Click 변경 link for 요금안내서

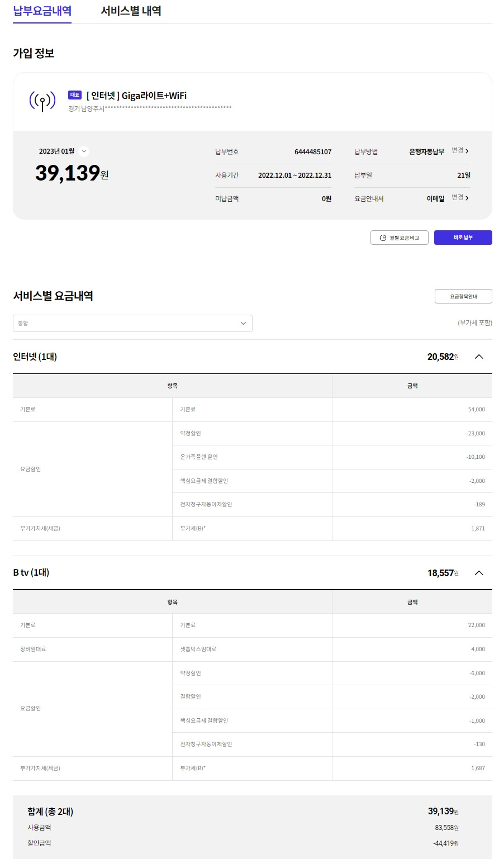coord(457,198)
